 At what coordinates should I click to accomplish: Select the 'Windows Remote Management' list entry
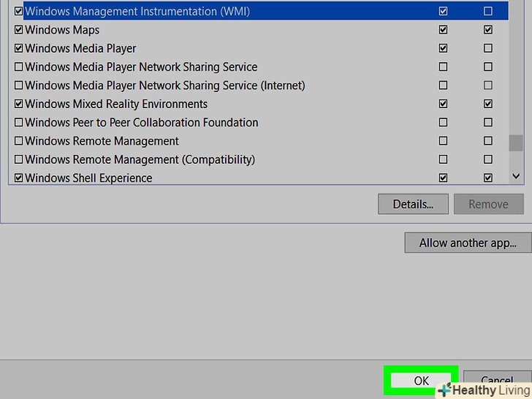pyautogui.click(x=102, y=141)
